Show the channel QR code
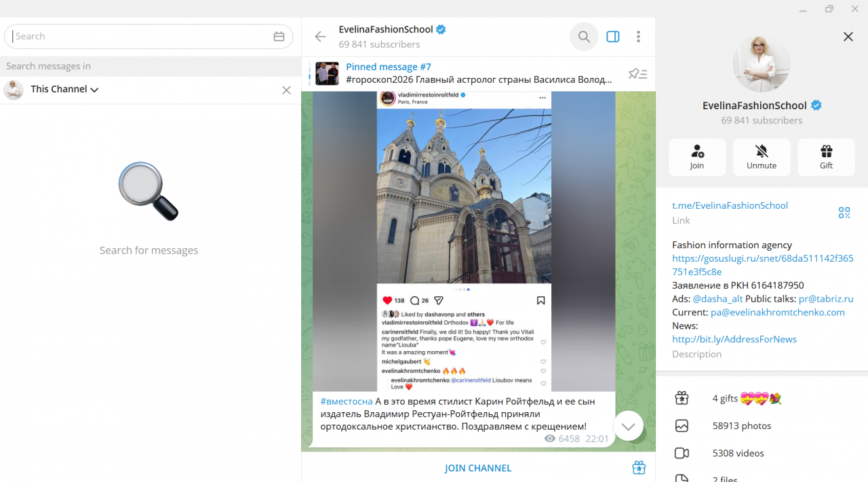The width and height of the screenshot is (868, 482). point(844,213)
